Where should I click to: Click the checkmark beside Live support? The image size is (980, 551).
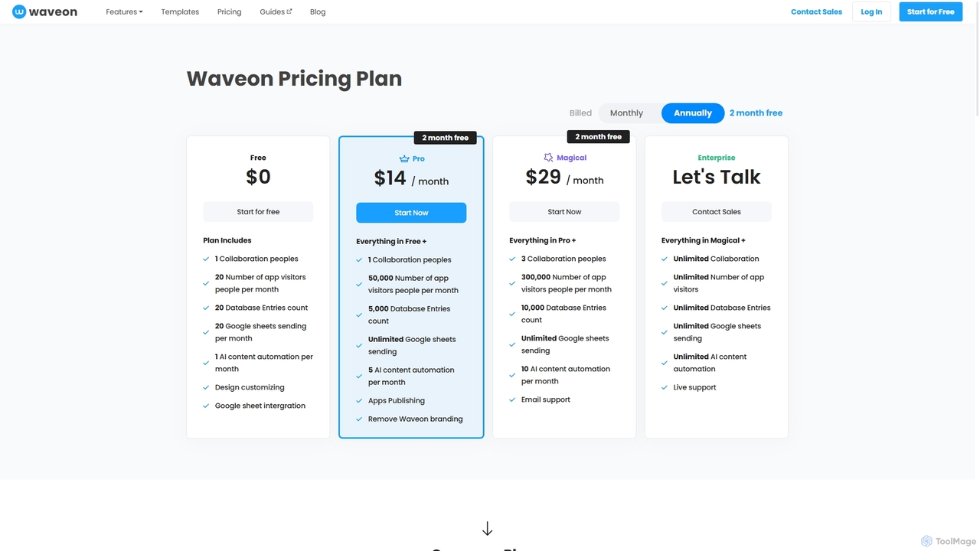(x=665, y=387)
